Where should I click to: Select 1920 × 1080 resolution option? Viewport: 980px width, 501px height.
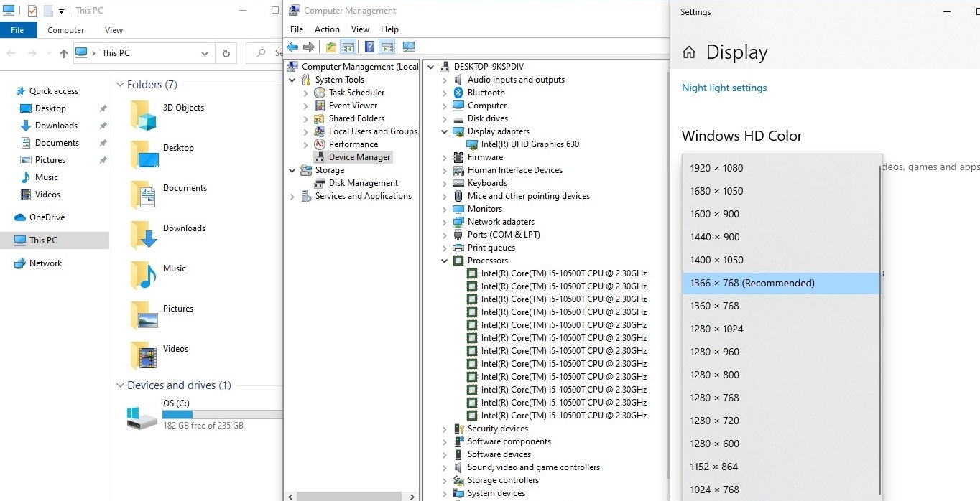(716, 168)
